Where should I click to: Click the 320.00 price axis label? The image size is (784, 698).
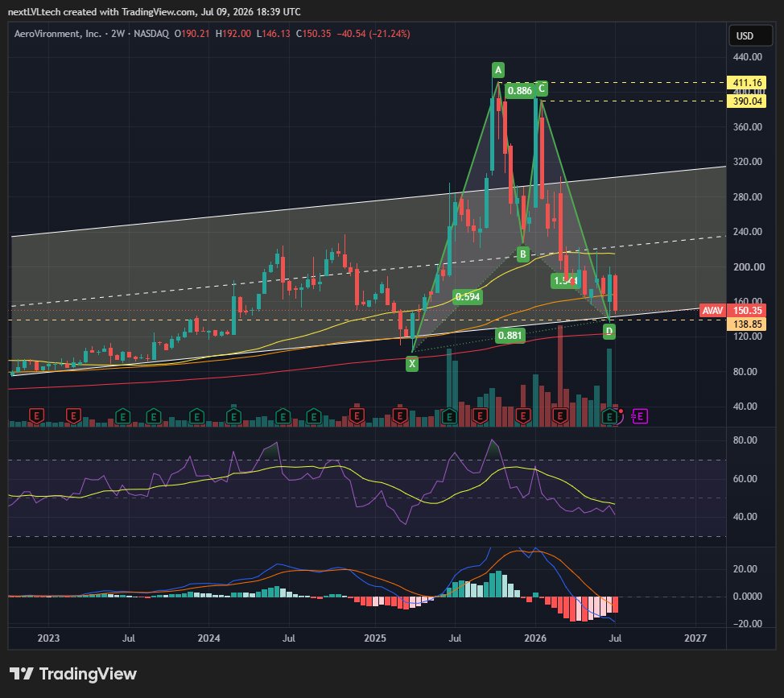[748, 162]
